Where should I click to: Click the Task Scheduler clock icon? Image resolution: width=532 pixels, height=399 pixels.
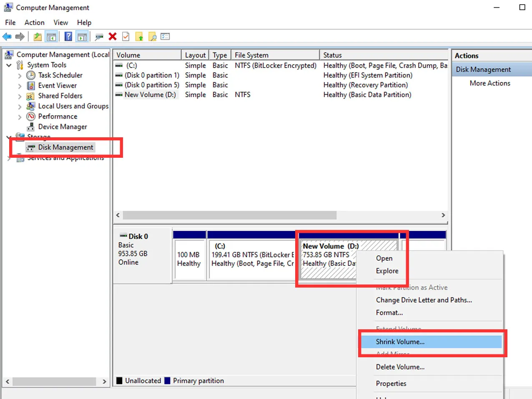click(x=30, y=75)
